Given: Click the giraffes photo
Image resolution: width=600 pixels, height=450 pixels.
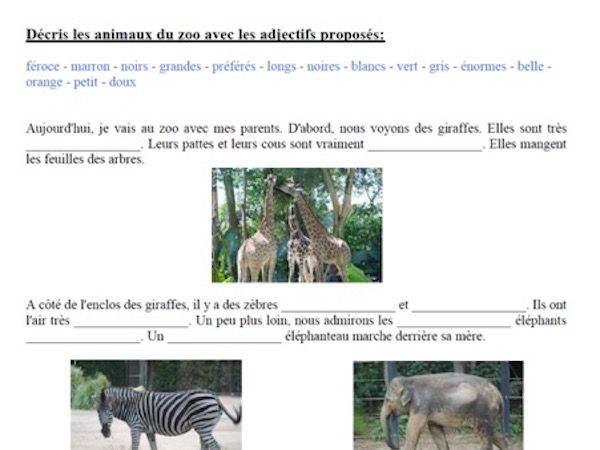Looking at the screenshot, I should tap(297, 225).
